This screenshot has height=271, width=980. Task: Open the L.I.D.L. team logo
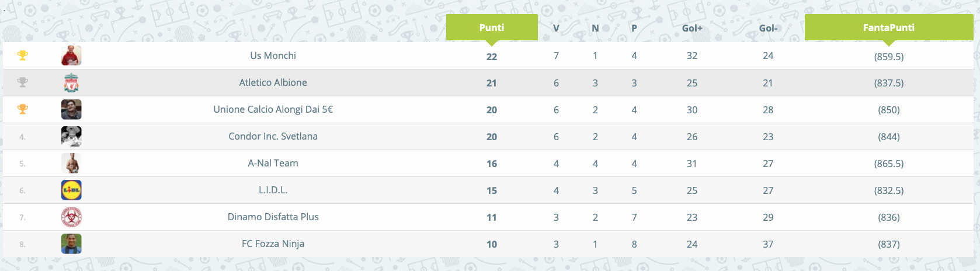(71, 190)
